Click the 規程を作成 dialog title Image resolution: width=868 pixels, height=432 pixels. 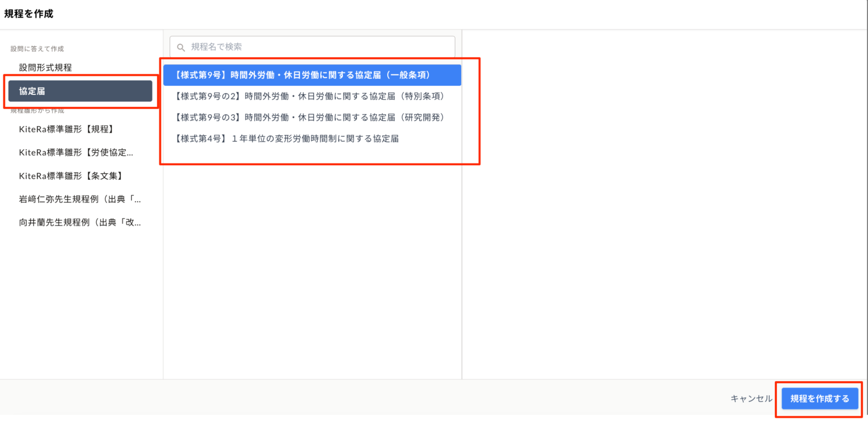point(29,14)
